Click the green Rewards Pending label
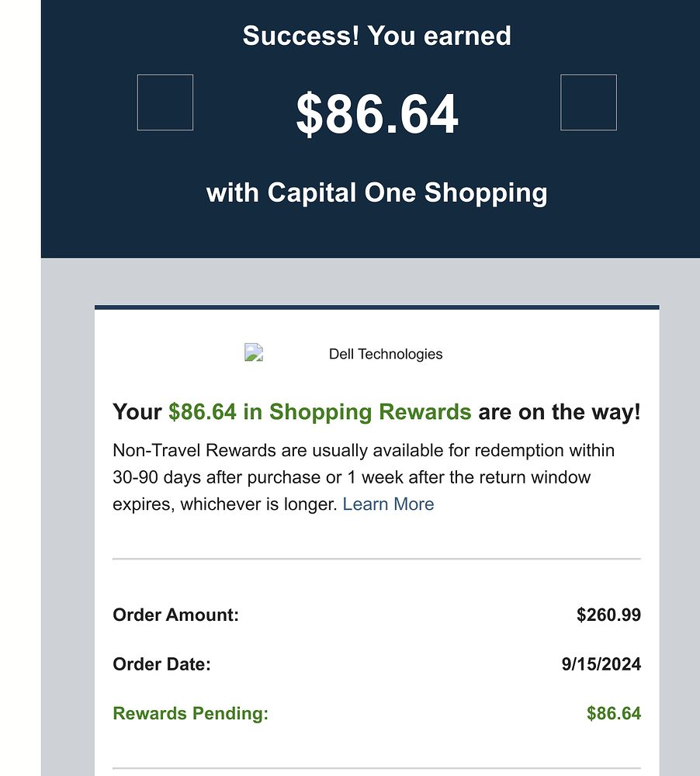The height and width of the screenshot is (776, 700). click(x=190, y=714)
